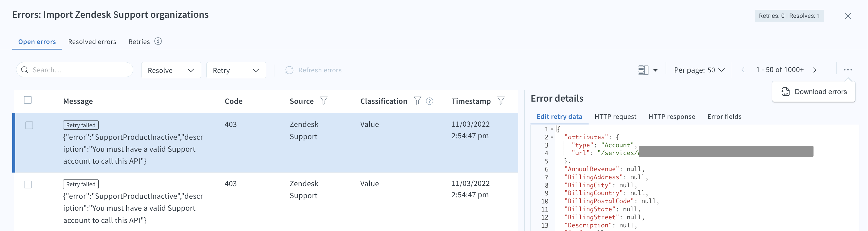Click the search magnifier icon
Screen dimensions: 868x231
[24, 70]
